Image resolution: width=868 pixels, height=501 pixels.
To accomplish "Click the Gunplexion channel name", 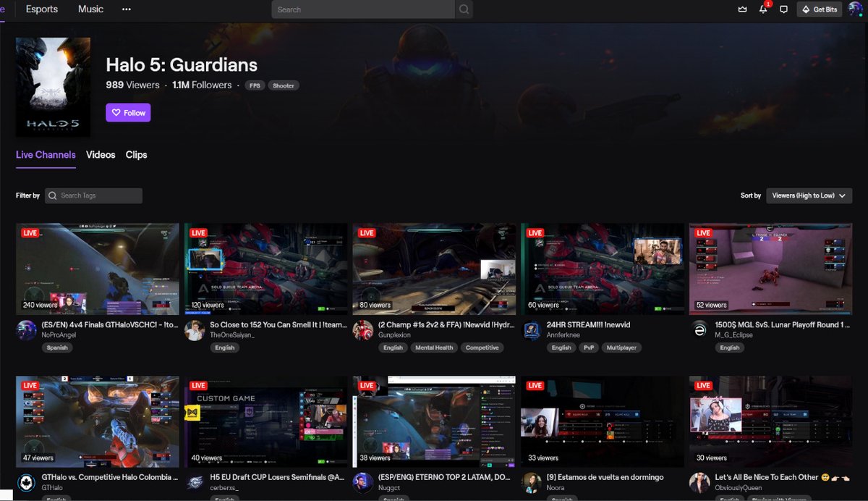I will click(x=394, y=336).
